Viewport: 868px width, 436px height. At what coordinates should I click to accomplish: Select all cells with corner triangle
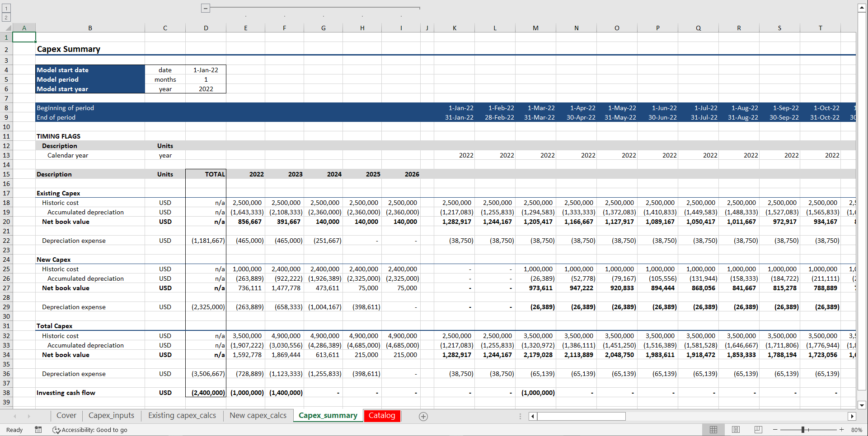(7, 28)
